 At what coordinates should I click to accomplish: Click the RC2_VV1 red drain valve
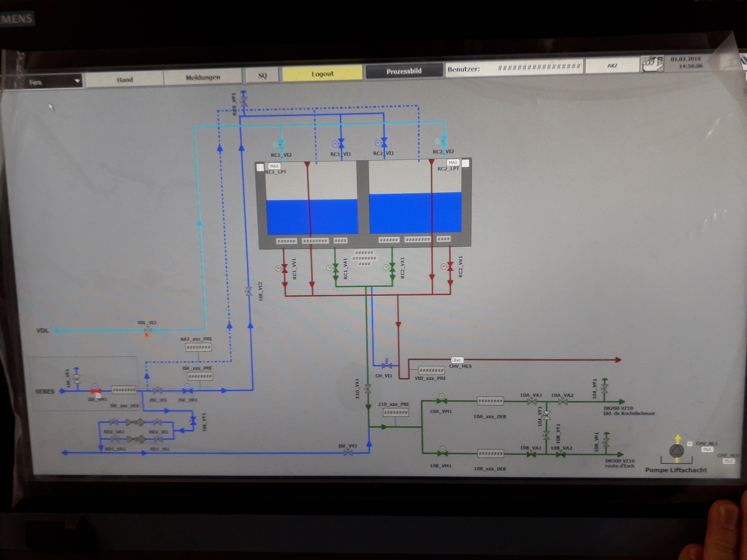coord(450,266)
